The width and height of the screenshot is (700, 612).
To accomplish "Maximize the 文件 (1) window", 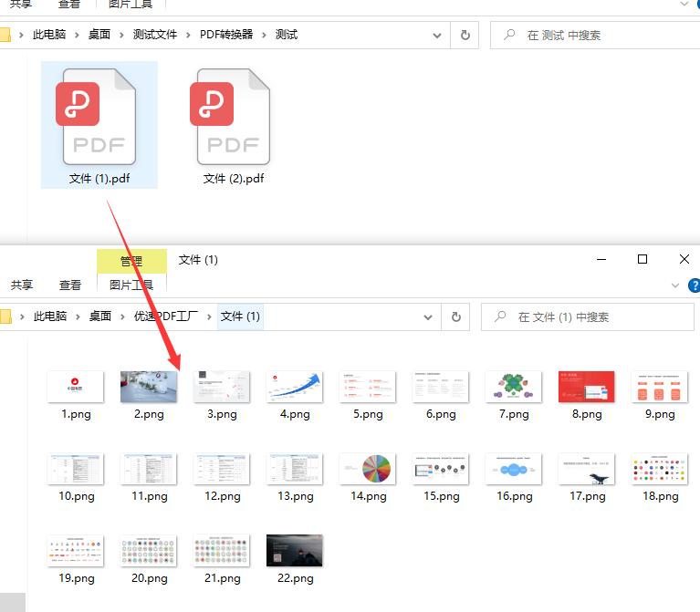I will (643, 259).
